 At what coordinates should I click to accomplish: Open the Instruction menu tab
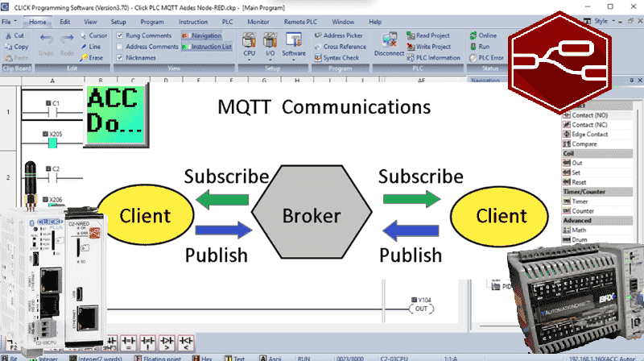click(x=192, y=22)
